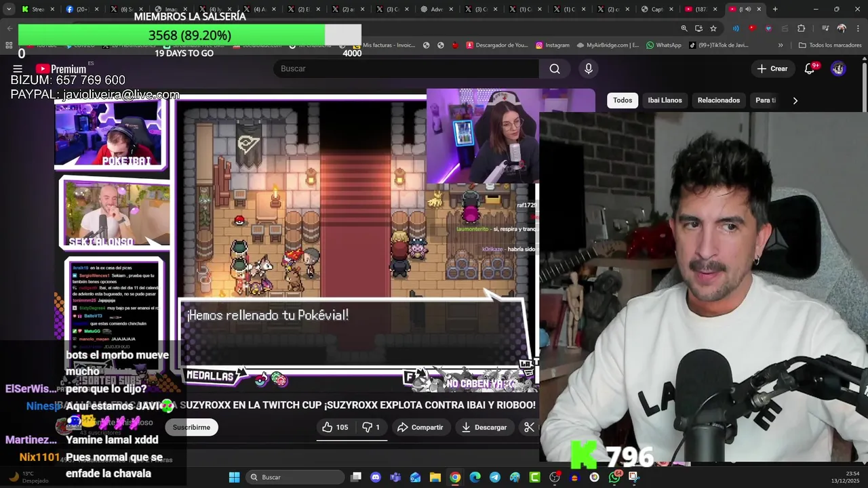Switch to the Facebook browser tab
The width and height of the screenshot is (868, 488).
coord(81,9)
